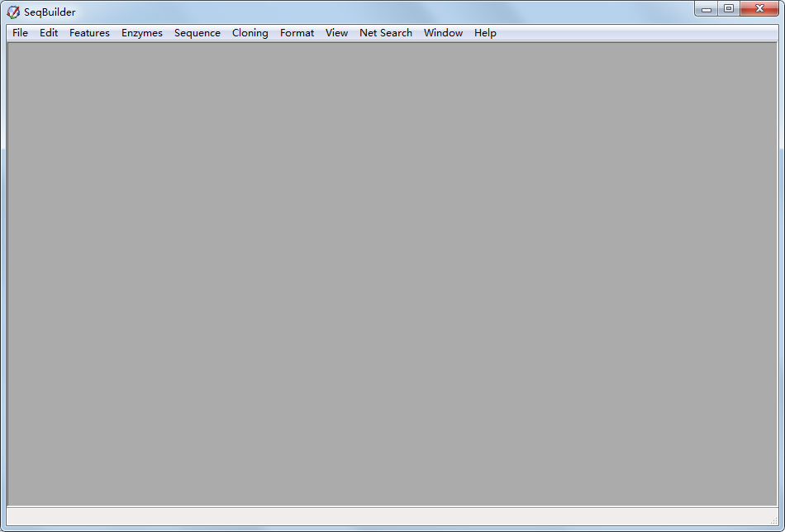Click the empty gray workspace area
This screenshot has width=785, height=532.
392,273
